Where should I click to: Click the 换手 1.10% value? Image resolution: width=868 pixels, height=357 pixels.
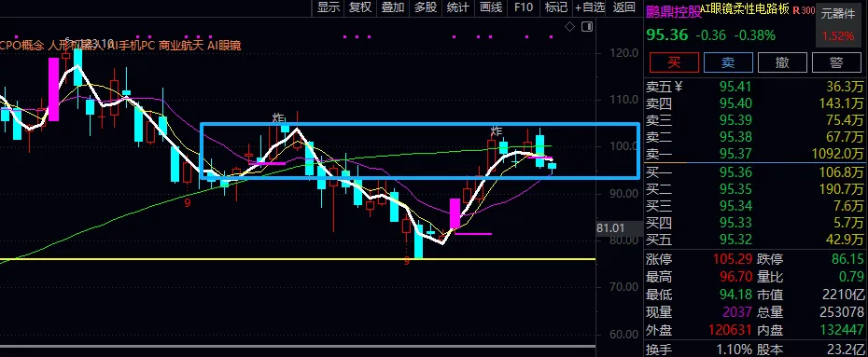[x=733, y=349]
